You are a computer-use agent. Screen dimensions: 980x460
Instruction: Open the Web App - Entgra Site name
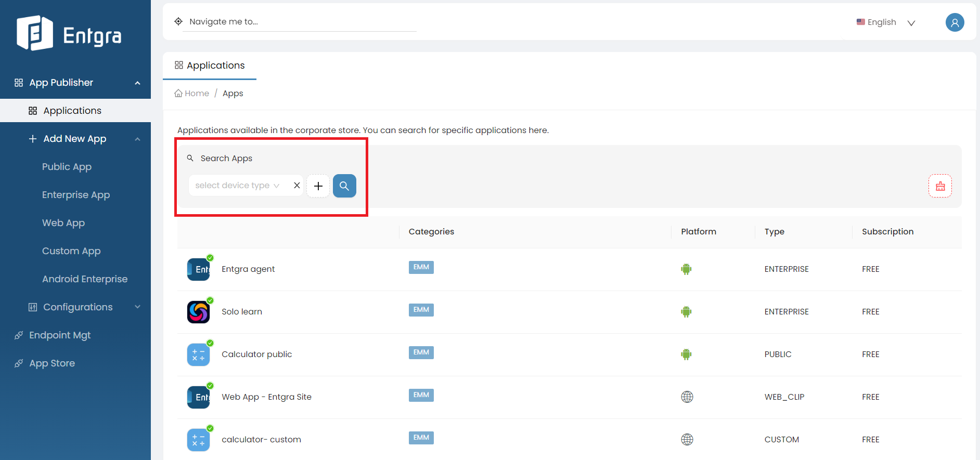pyautogui.click(x=266, y=397)
